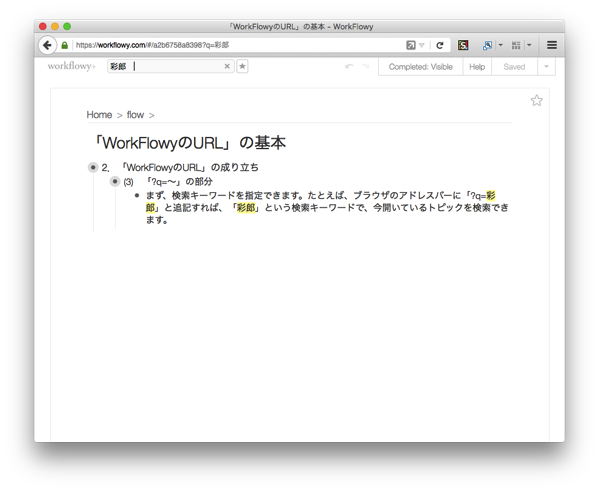Click the grid tiles extension icon
Viewport: 599px width, 491px height.
click(x=516, y=45)
